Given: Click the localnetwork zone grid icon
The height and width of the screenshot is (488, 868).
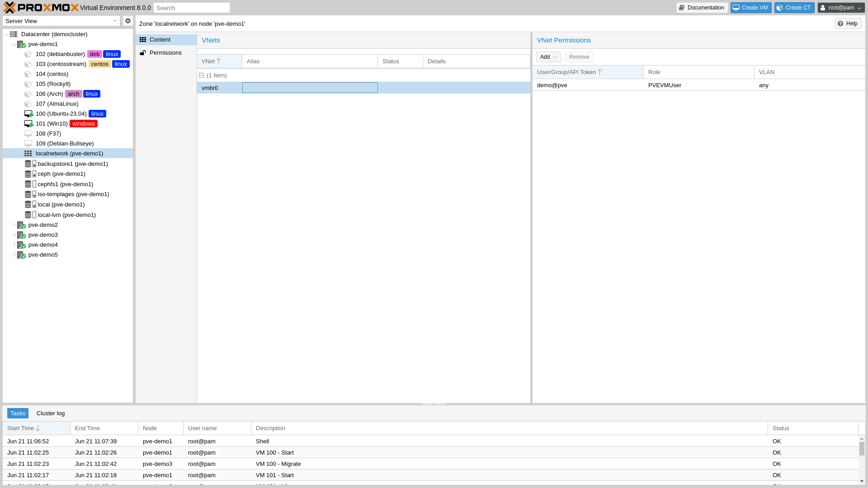Looking at the screenshot, I should coord(28,154).
